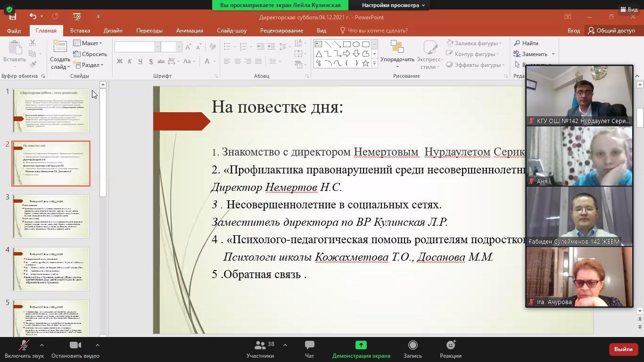Select the numbered list icon
Viewport: 644px width, 362px height.
243,46
